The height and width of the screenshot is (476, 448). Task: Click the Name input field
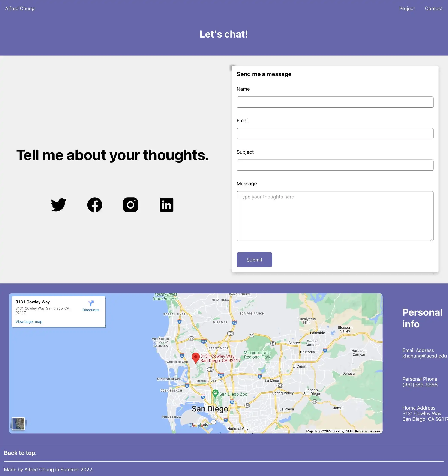335,102
